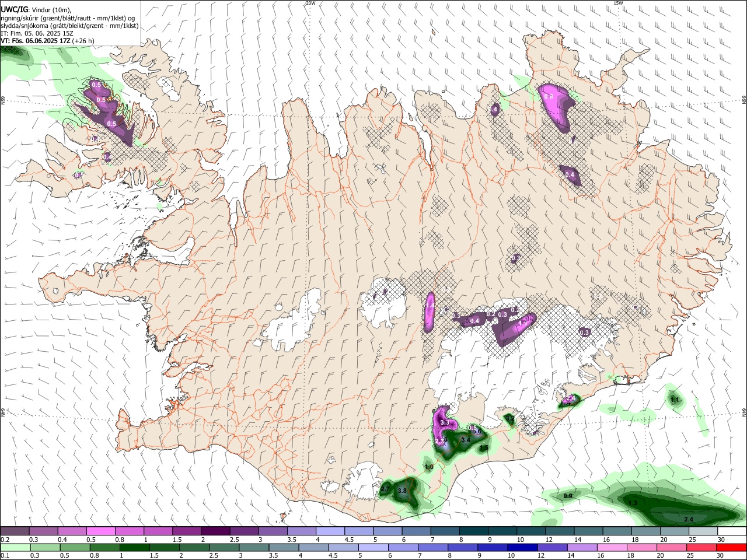The image size is (747, 560).
Task: Select the '1.1' value on the small patch east of Iceland
Action: 675,400
